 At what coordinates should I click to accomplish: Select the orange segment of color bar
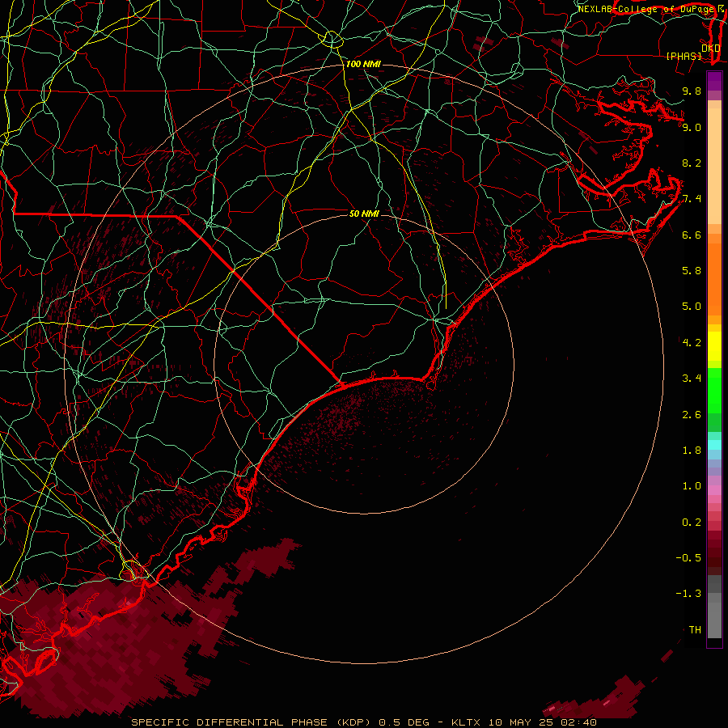tap(714, 280)
